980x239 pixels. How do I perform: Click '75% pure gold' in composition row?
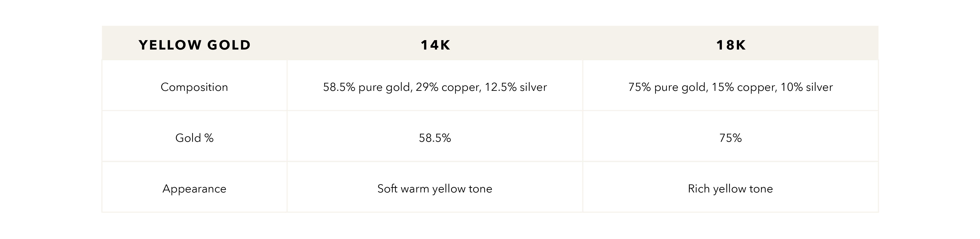[x=668, y=87]
